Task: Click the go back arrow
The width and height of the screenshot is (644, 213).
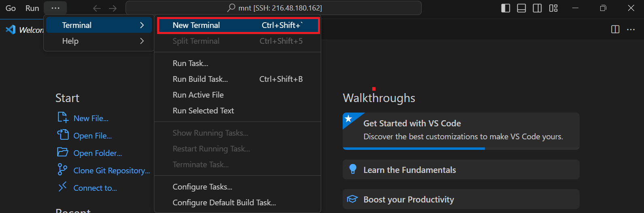Action: (x=97, y=8)
